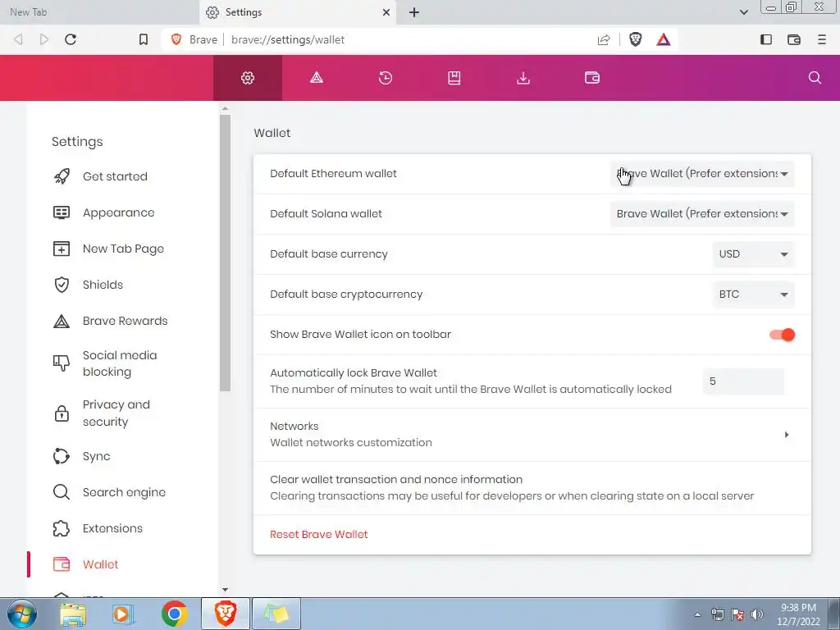Screen dimensions: 840x630
Task: Click the Action Center flag tray icon
Action: coord(737,614)
